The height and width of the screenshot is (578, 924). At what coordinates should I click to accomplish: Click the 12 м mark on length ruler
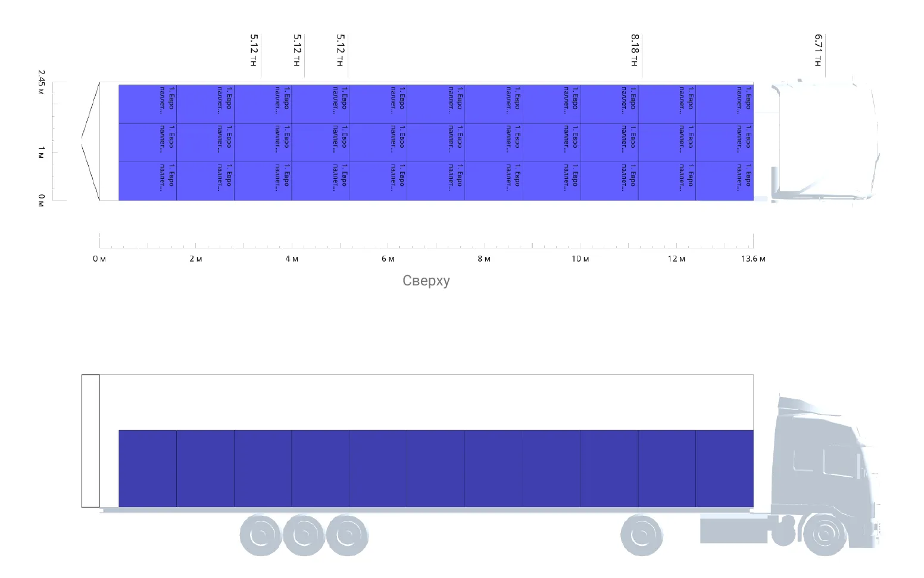676,259
